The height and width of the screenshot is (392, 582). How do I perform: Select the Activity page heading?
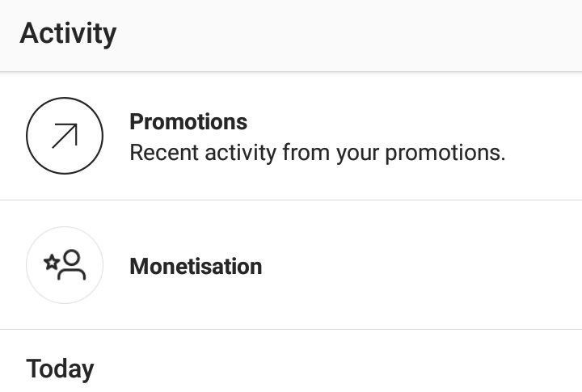tap(68, 33)
